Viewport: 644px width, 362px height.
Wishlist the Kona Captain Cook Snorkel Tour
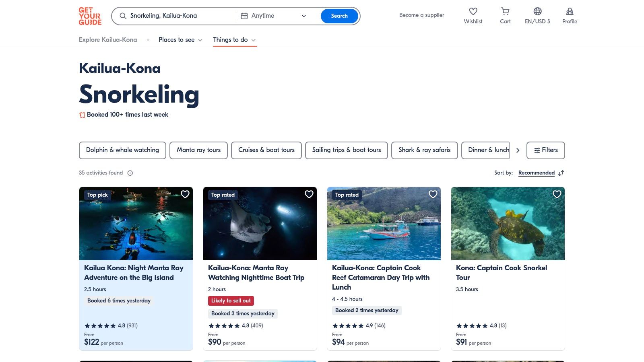(557, 194)
